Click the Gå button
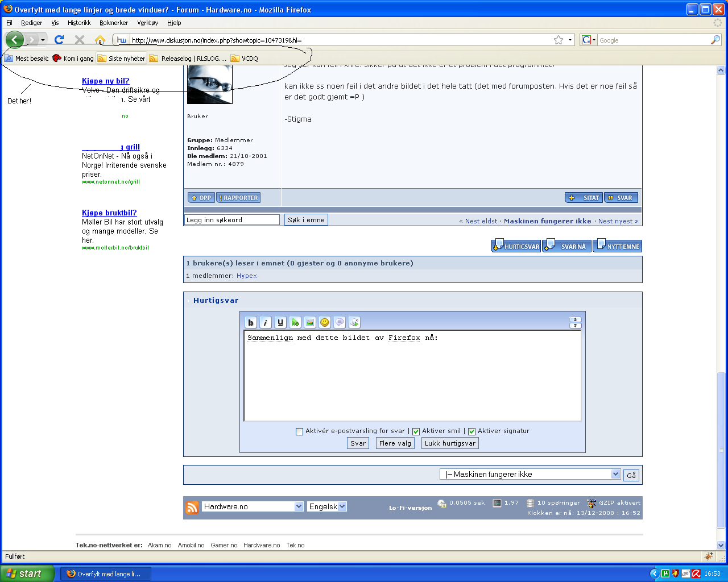 tap(631, 475)
